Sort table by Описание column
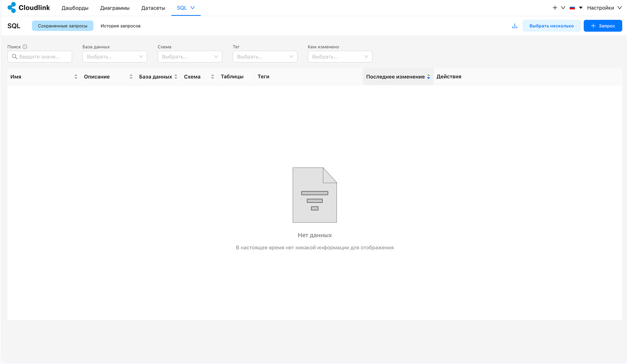Image resolution: width=627 pixels, height=364 pixels. (x=108, y=76)
